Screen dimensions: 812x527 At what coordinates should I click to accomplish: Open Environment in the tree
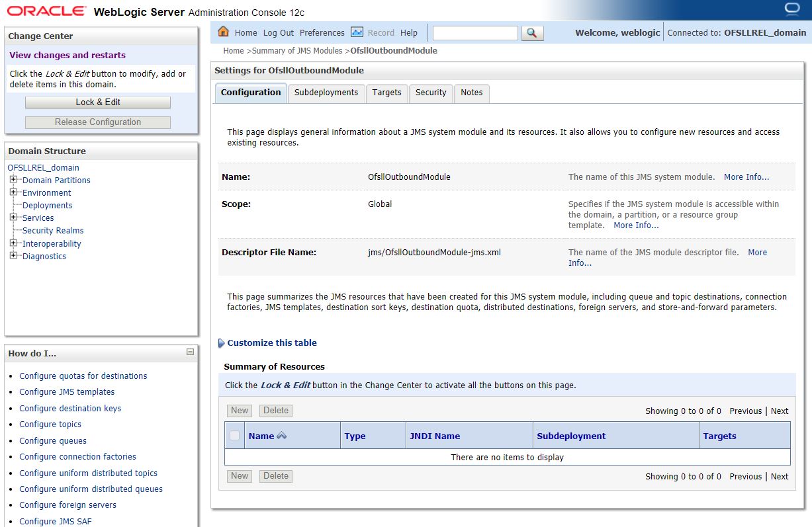(47, 192)
